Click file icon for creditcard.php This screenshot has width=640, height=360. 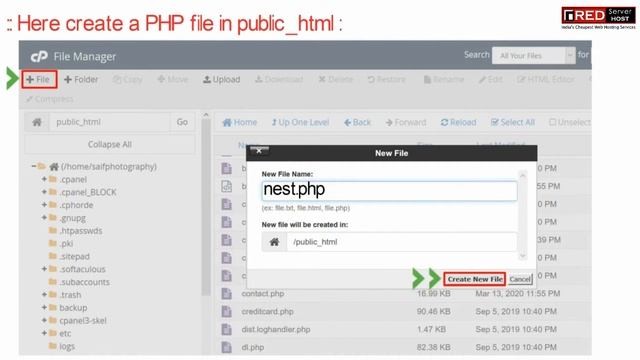227,311
